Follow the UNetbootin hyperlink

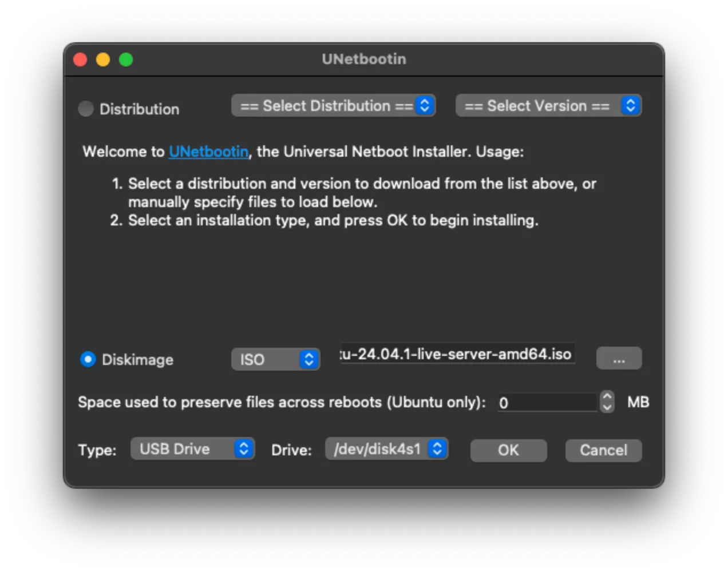208,152
